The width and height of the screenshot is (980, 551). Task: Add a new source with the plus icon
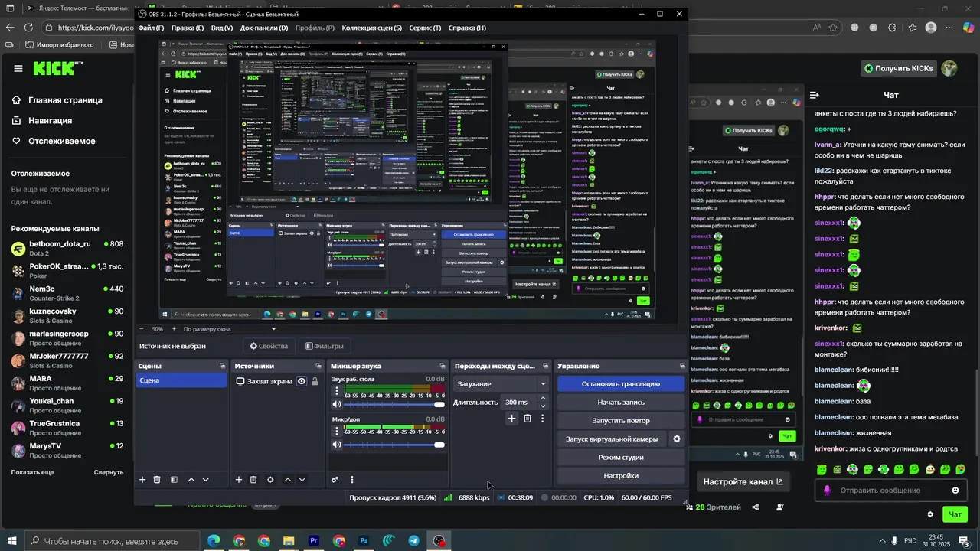click(x=239, y=480)
